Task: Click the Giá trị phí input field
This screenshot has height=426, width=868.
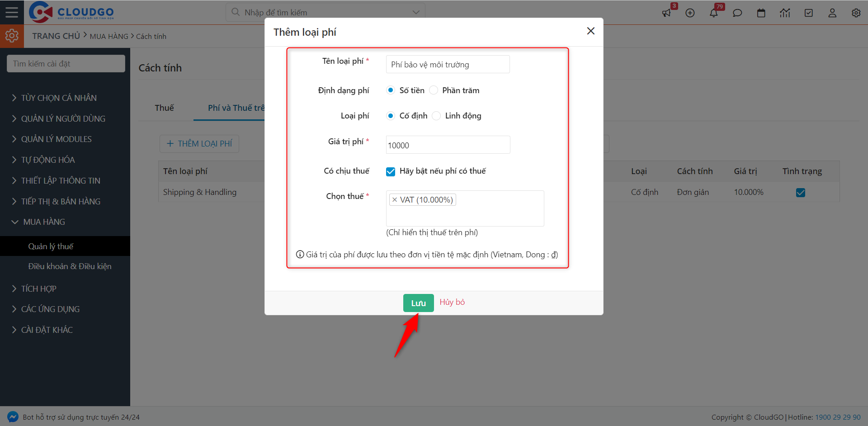Action: click(448, 145)
